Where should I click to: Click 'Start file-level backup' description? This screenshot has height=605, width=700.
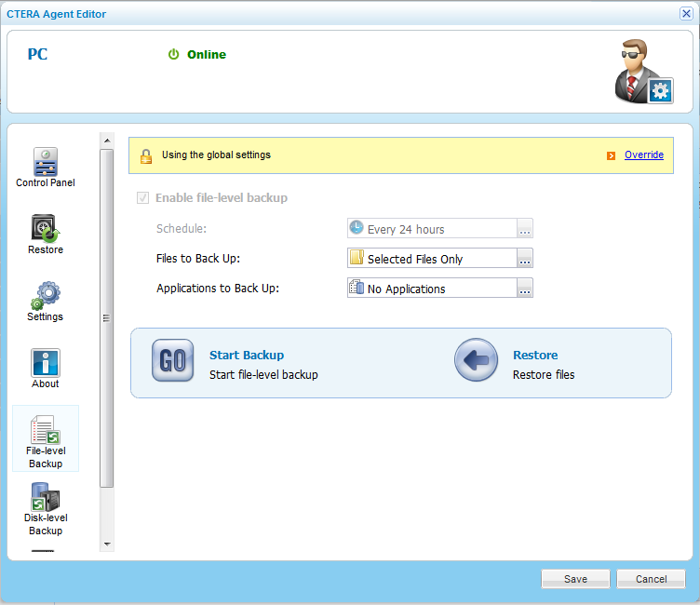263,374
